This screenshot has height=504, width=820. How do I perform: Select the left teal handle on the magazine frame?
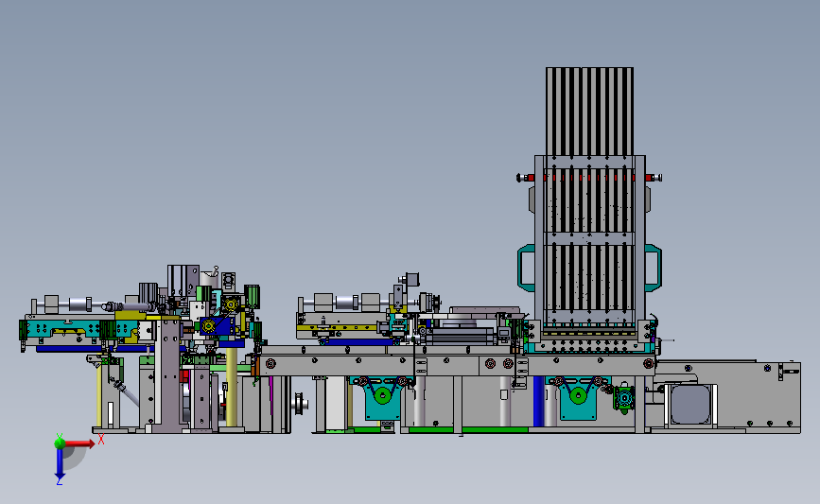click(526, 268)
